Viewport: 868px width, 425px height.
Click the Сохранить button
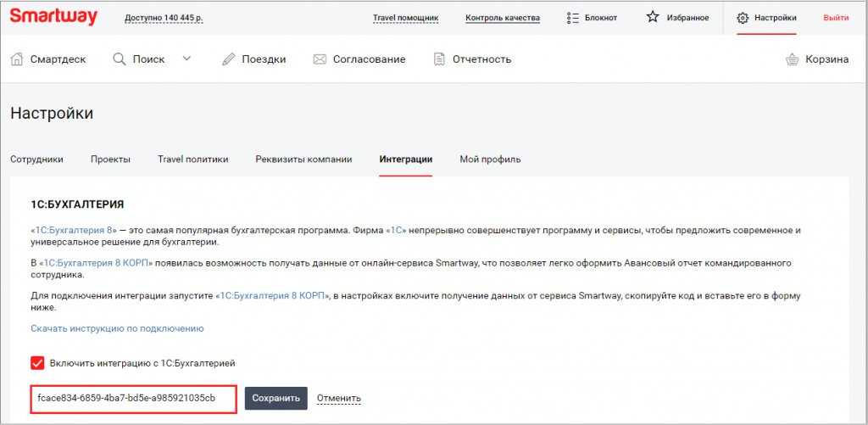[x=276, y=399]
